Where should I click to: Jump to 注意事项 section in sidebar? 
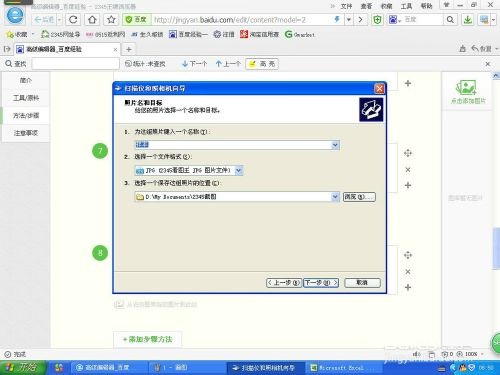(26, 133)
